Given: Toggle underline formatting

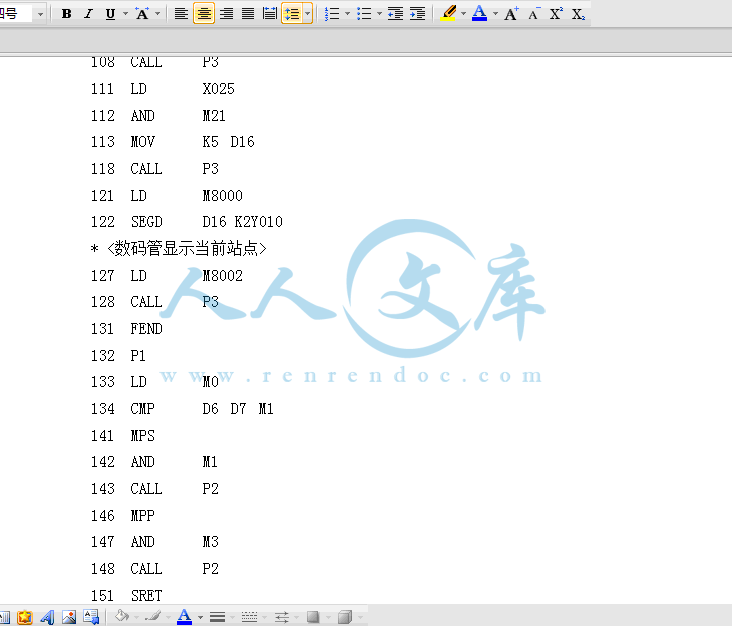Looking at the screenshot, I should 110,14.
